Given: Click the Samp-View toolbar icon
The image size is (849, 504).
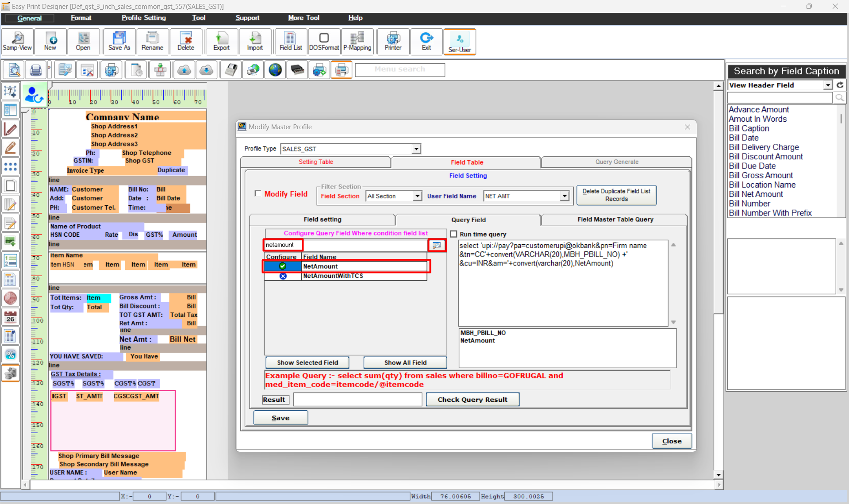Looking at the screenshot, I should tap(17, 42).
